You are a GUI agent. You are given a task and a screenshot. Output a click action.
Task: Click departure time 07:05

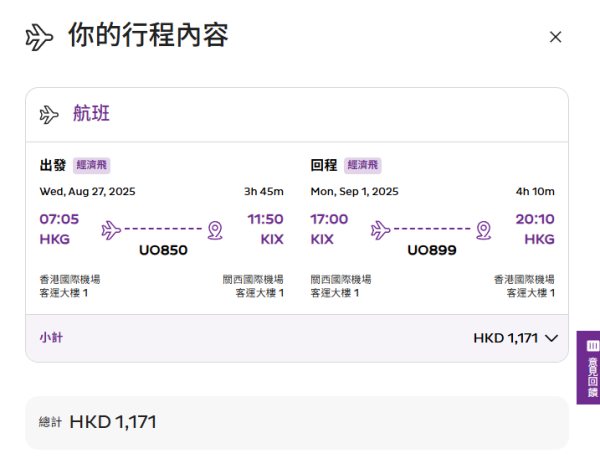pyautogui.click(x=59, y=219)
